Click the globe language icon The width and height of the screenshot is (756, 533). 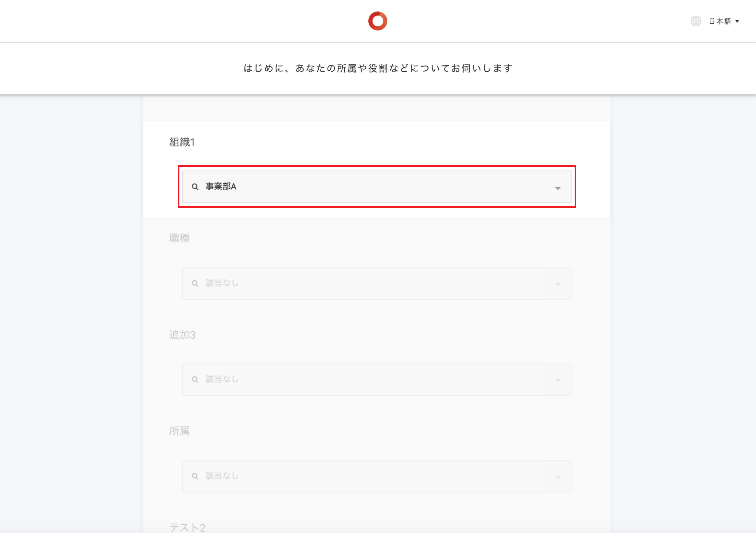click(x=696, y=21)
